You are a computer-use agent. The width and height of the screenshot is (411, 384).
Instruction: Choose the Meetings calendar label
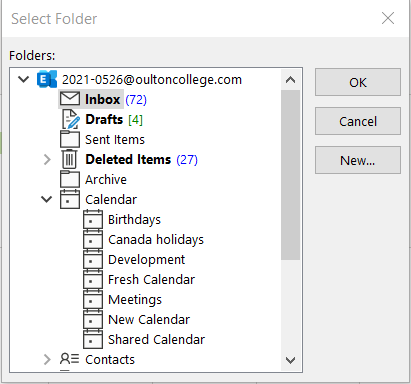135,299
